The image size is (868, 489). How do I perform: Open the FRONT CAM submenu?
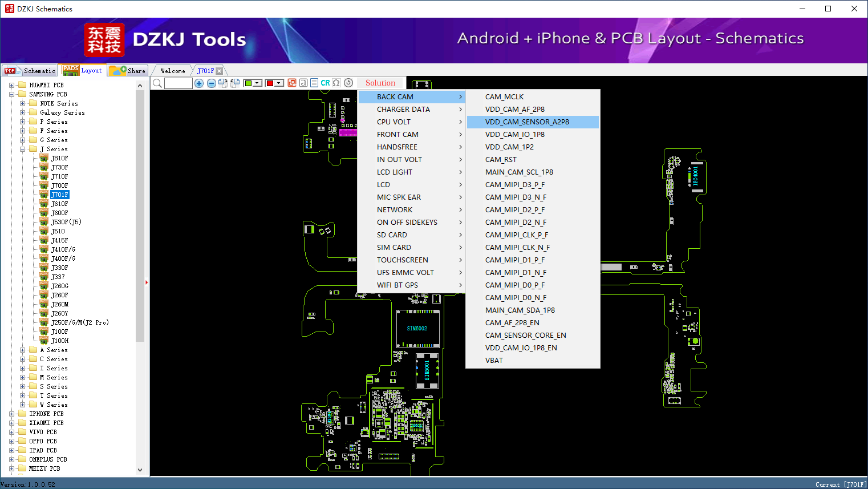pyautogui.click(x=411, y=135)
